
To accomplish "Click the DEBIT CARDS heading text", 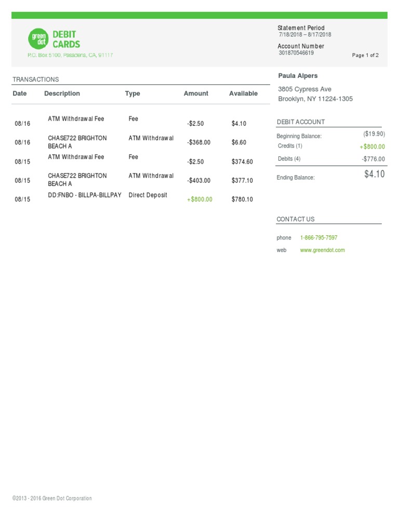I will click(x=66, y=39).
